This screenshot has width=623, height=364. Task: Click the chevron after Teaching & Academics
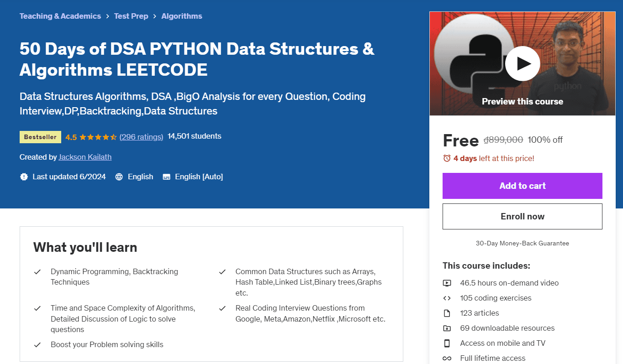[x=108, y=16]
